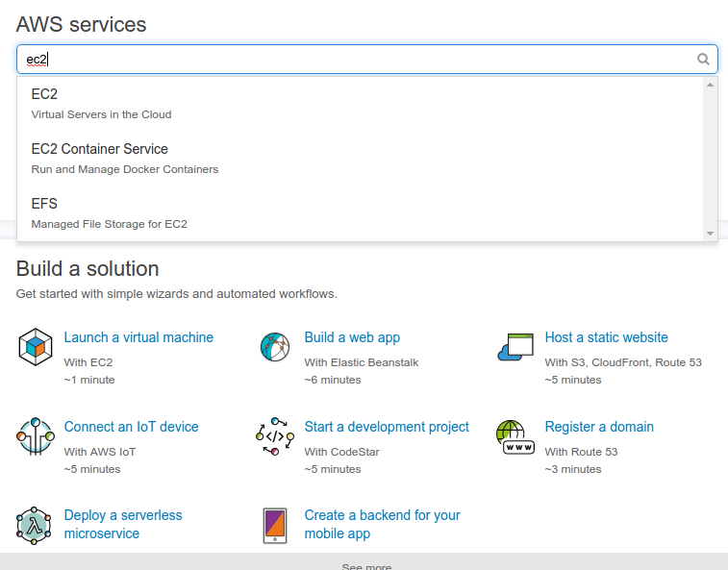Open Deploy a serverless microservice link
The height and width of the screenshot is (570, 728).
(x=123, y=525)
